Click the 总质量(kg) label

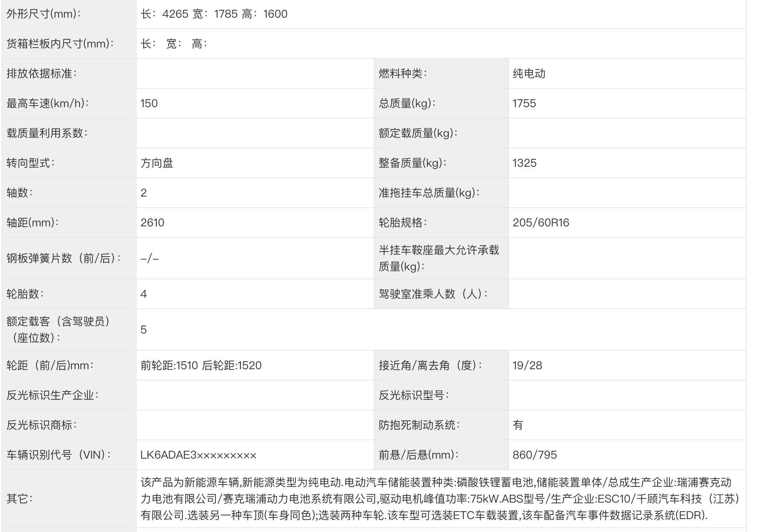tap(407, 103)
